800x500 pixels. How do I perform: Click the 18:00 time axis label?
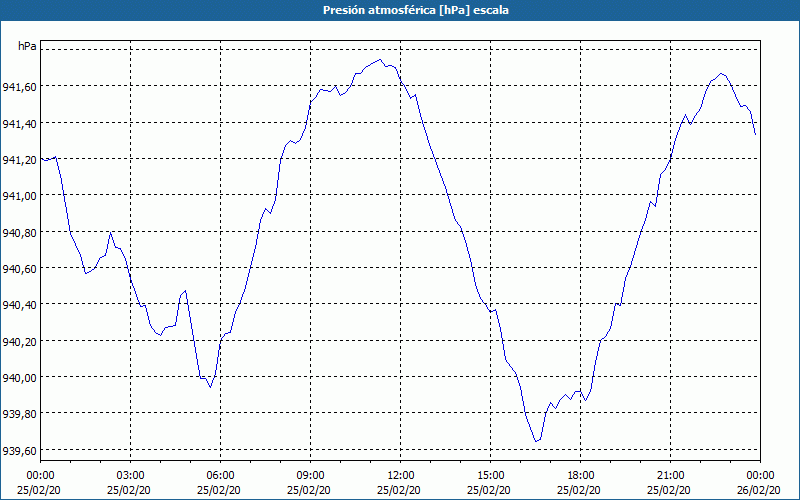tap(581, 476)
